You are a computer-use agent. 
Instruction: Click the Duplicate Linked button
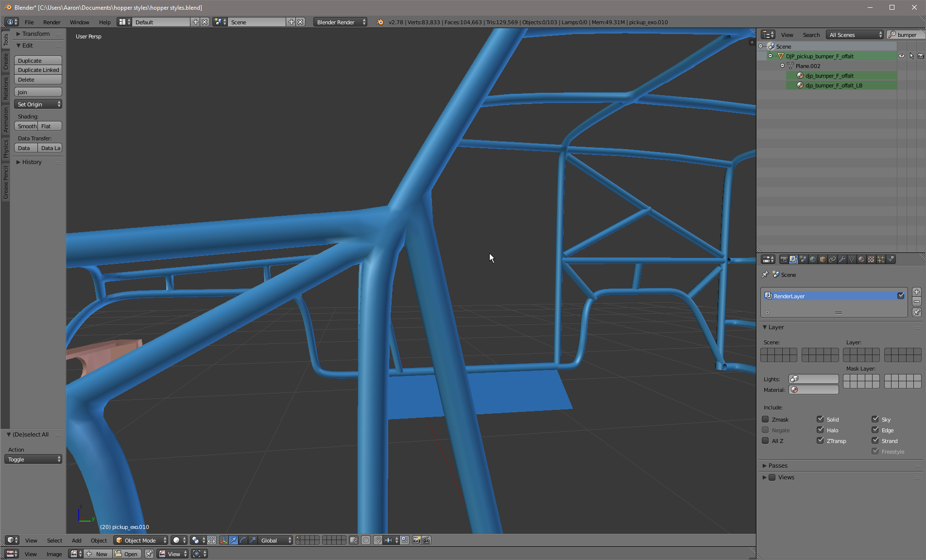38,70
